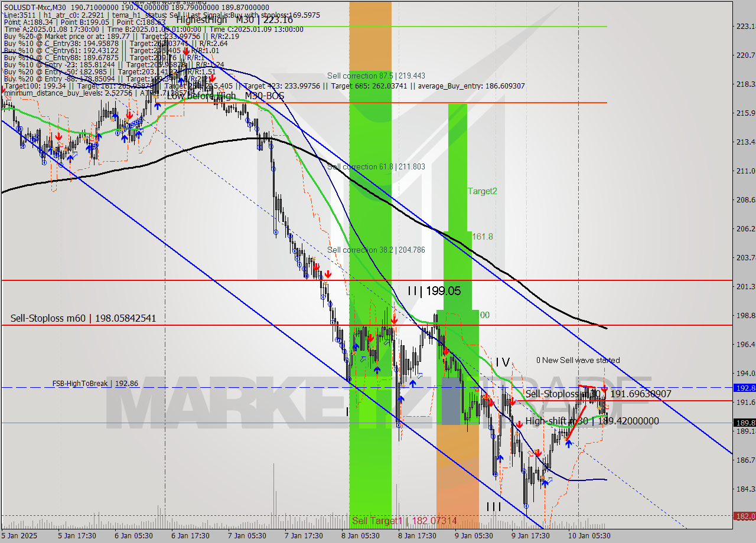Image resolution: width=756 pixels, height=543 pixels.
Task: Select the 'I V' wave label
Action: click(503, 362)
